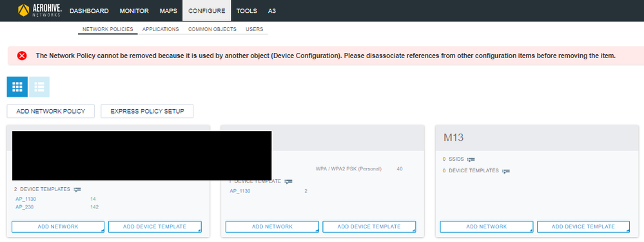Screen dimensions: 644x242
Task: Switch to grid view of policies
Action: [17, 86]
